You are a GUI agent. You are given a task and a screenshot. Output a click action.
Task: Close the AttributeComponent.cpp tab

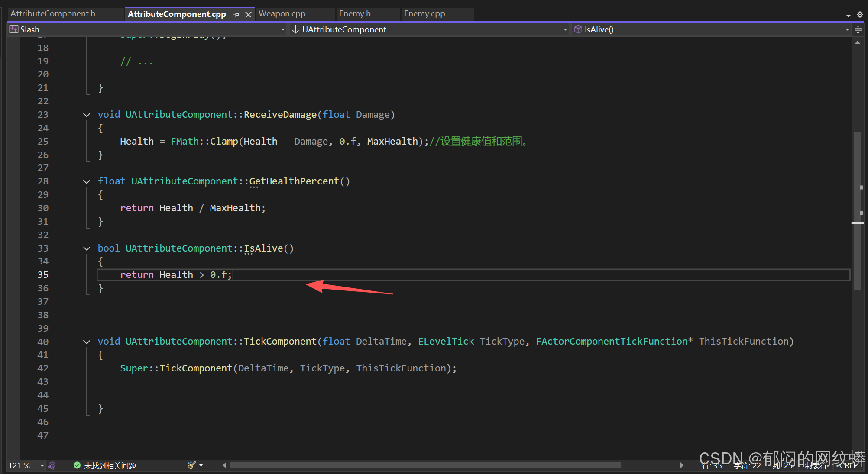pos(248,14)
